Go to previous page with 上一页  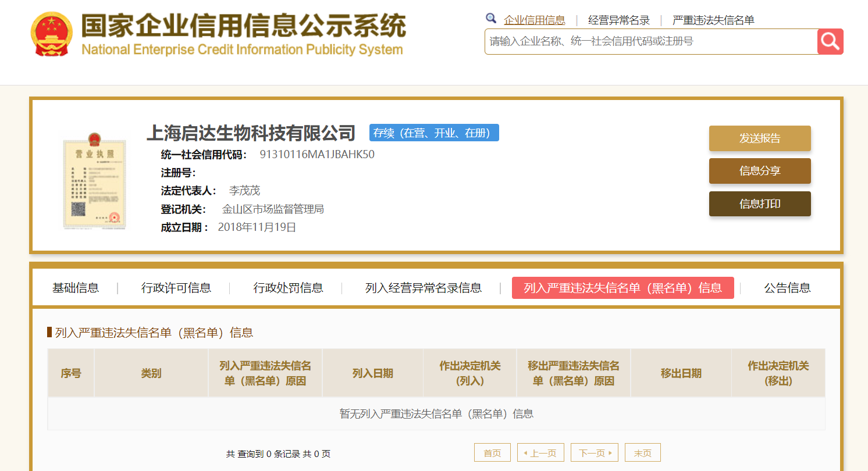click(x=540, y=453)
